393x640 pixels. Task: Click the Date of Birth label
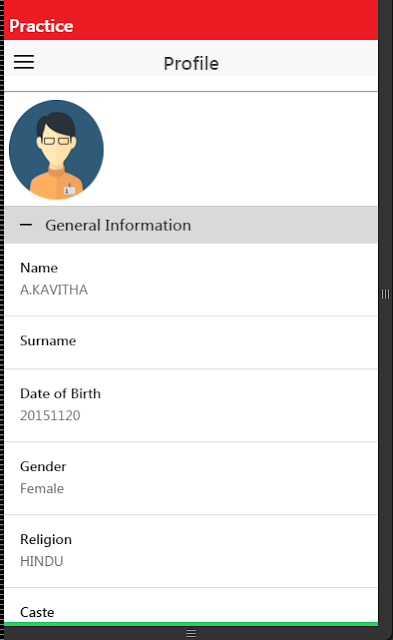tap(60, 393)
